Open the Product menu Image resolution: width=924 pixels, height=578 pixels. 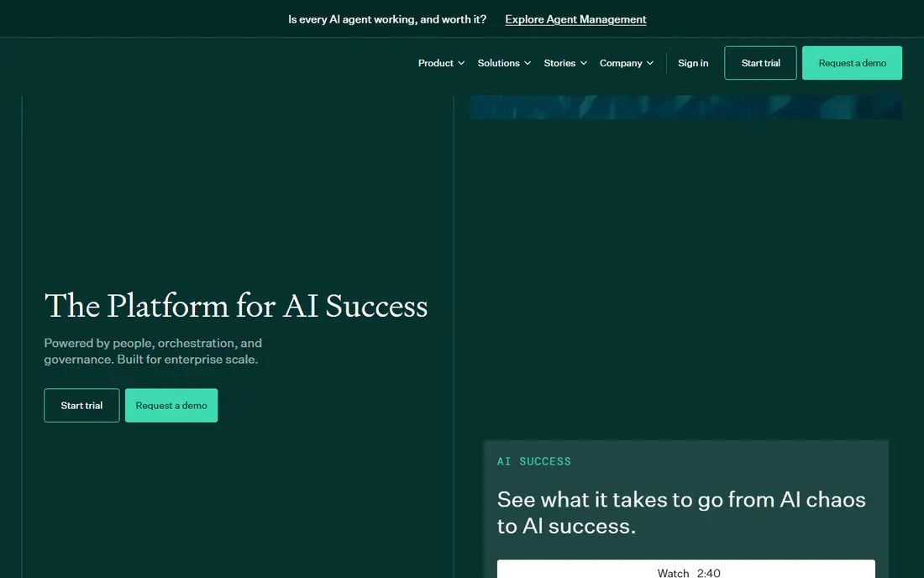(435, 63)
